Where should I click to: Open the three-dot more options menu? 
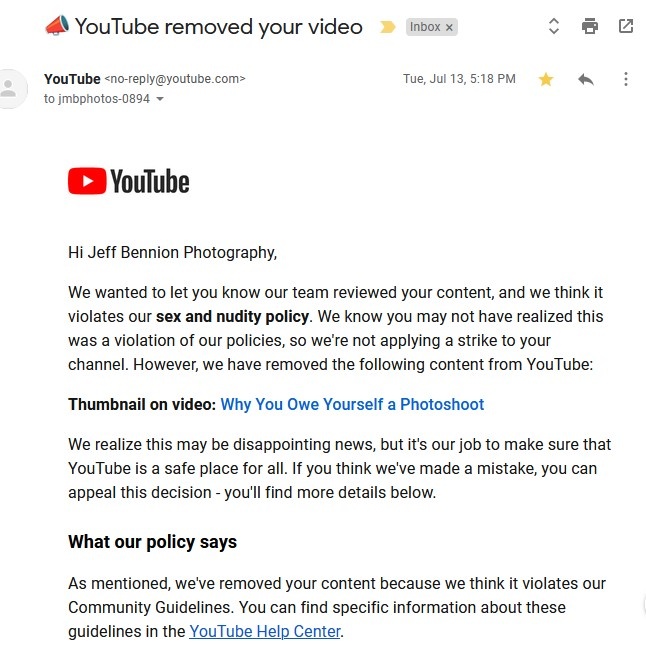[x=625, y=79]
